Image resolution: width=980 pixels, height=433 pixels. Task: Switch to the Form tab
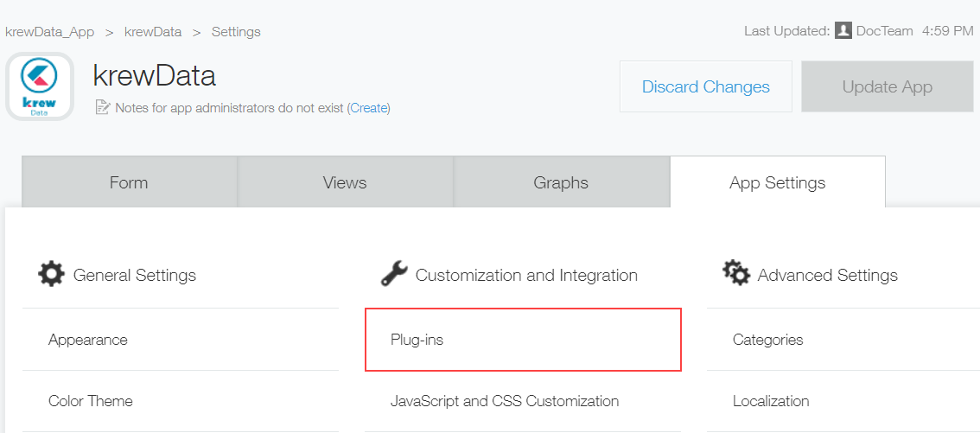click(x=130, y=181)
